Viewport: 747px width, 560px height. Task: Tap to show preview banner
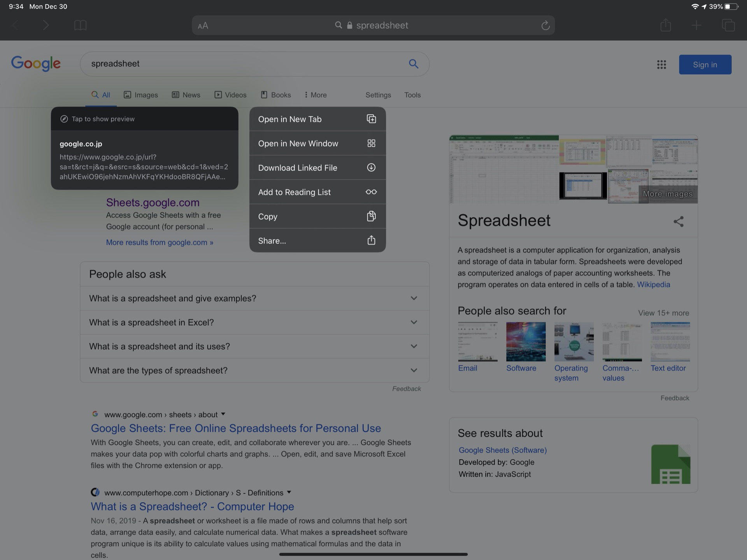click(144, 119)
